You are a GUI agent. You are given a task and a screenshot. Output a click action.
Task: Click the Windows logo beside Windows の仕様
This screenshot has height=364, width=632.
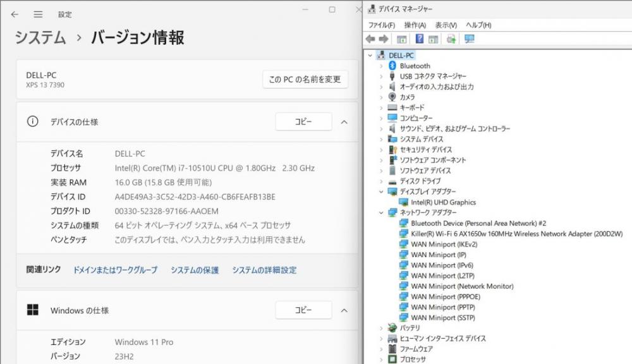pos(33,310)
